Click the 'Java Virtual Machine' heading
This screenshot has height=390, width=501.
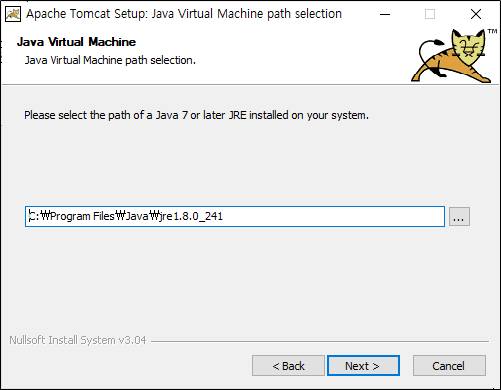coord(76,42)
